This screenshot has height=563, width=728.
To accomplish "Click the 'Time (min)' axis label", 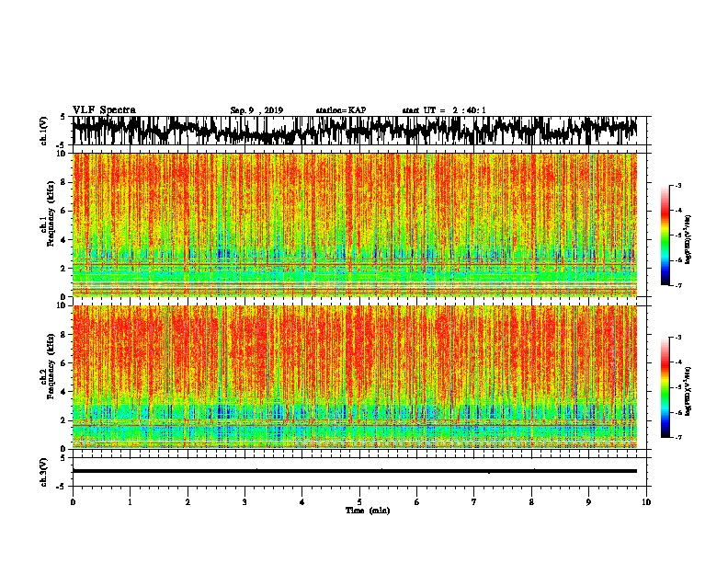I will point(368,511).
